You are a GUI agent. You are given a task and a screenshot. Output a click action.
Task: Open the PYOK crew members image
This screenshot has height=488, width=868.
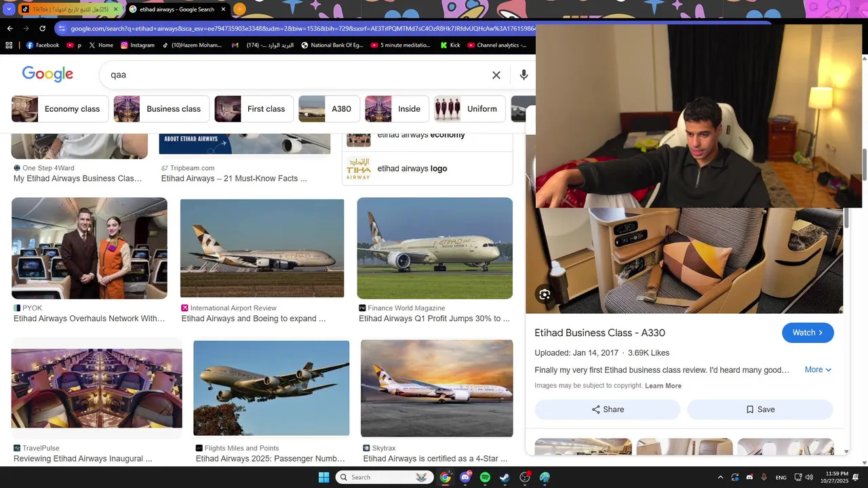90,248
